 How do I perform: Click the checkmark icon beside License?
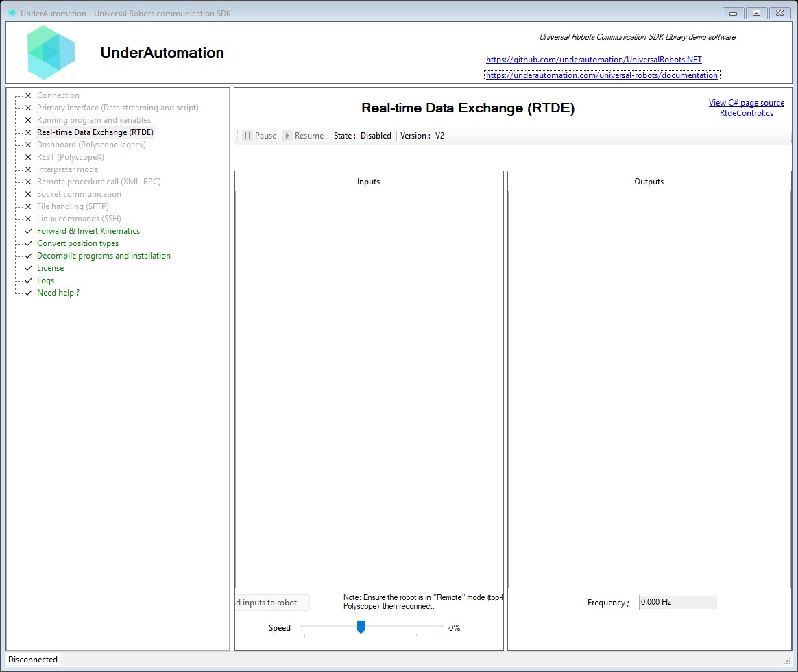29,268
